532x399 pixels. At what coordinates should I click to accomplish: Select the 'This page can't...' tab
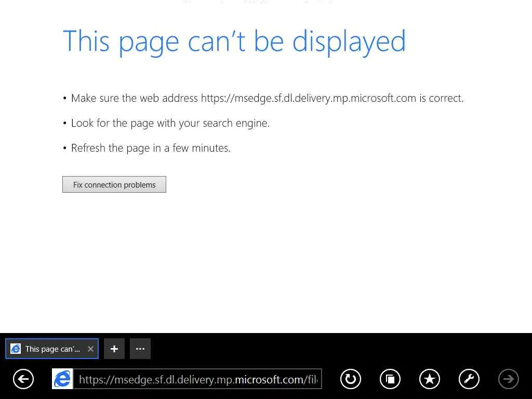[52, 349]
